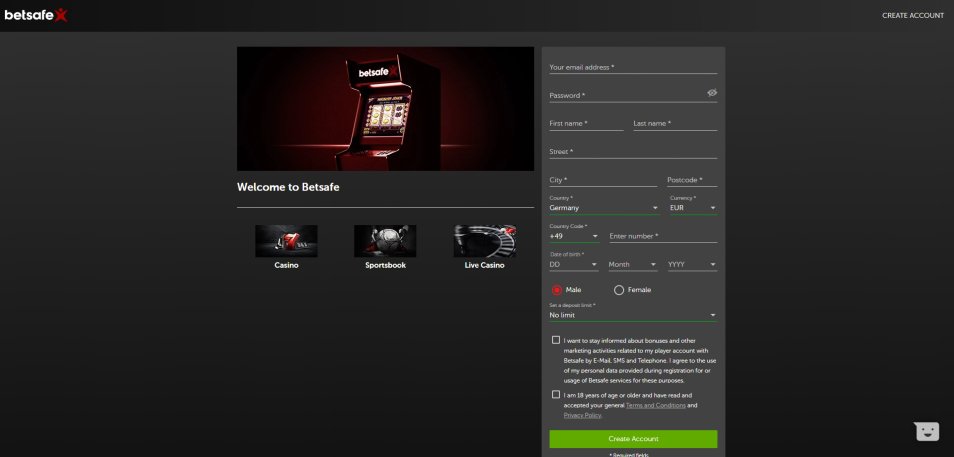
Task: Open the DD day of birth dropdown
Action: 574,265
